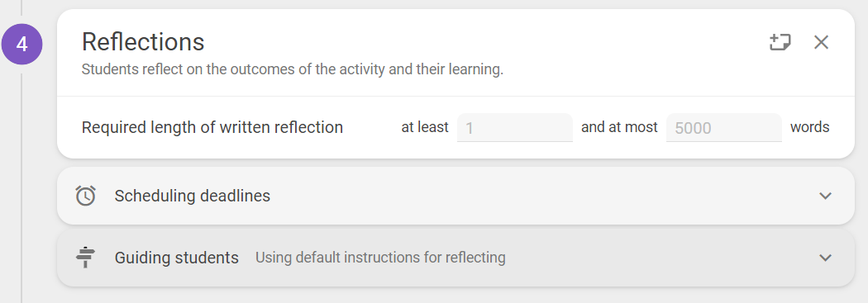
Task: Click the add note icon in Reflections header
Action: click(780, 43)
